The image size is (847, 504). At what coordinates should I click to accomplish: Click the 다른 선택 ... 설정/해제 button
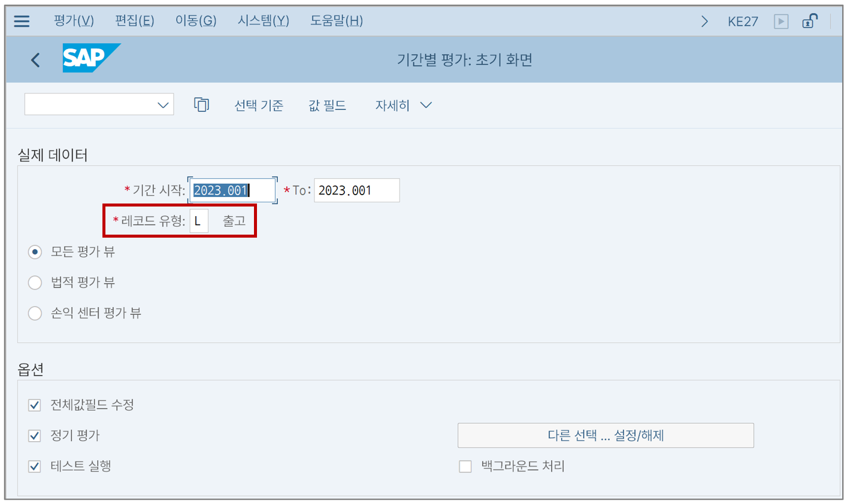606,435
